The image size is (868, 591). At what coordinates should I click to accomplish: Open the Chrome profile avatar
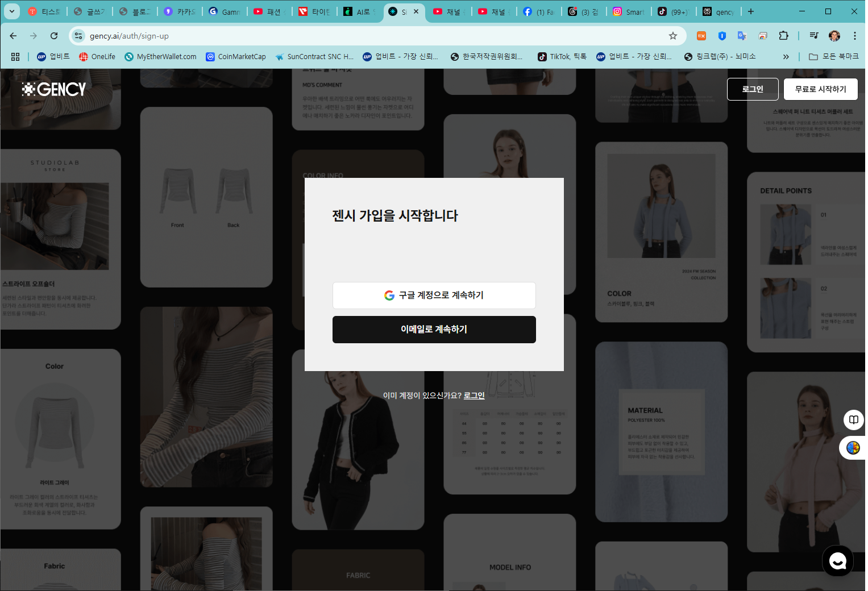click(834, 36)
